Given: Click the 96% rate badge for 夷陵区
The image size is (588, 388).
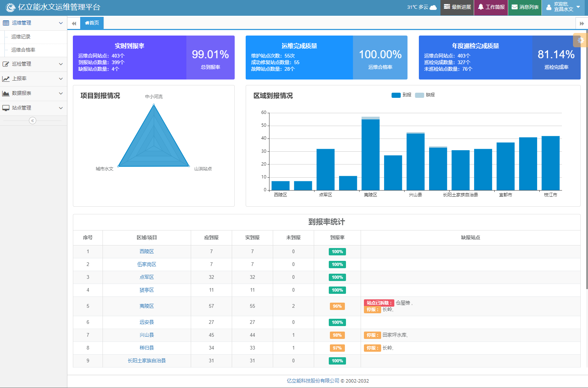Looking at the screenshot, I should 337,306.
